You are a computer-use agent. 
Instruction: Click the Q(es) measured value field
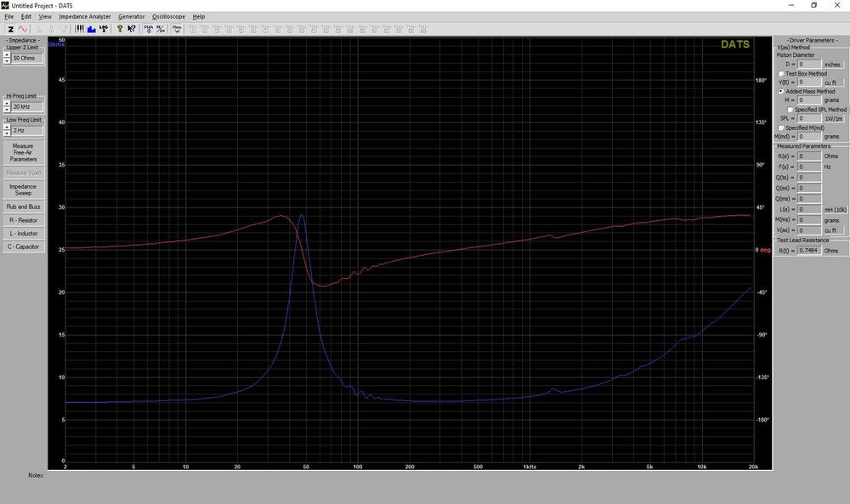pos(809,188)
